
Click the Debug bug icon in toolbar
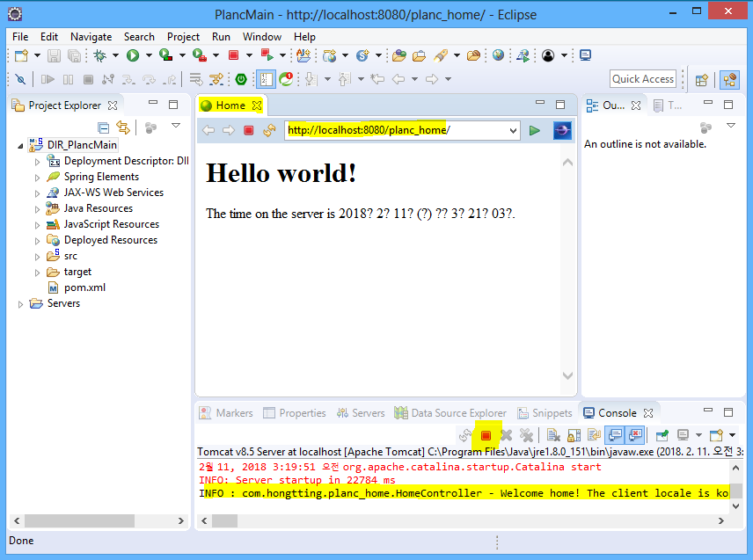click(x=101, y=55)
